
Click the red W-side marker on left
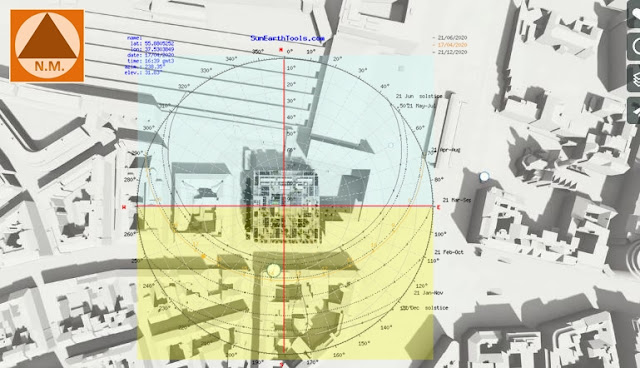pos(124,207)
